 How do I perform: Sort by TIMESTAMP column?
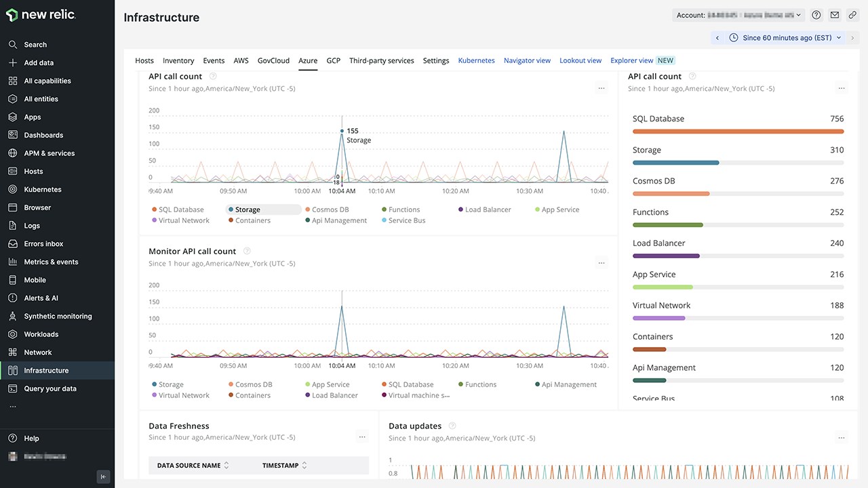pos(285,466)
